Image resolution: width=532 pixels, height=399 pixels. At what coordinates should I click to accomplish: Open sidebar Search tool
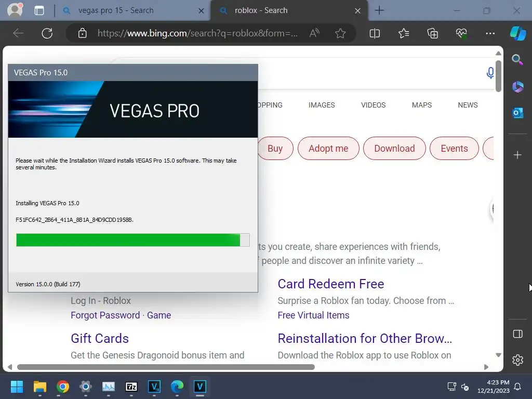click(x=517, y=60)
